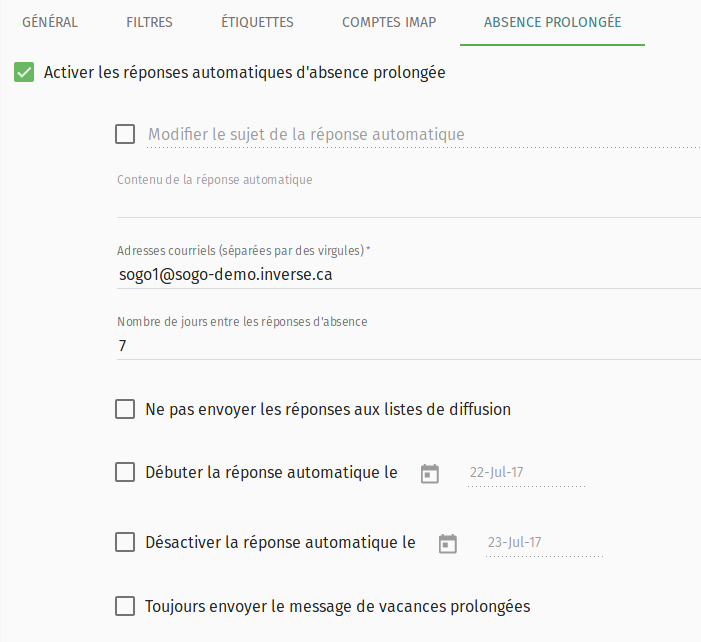
Task: Open the start date calendar picker icon
Action: (430, 473)
